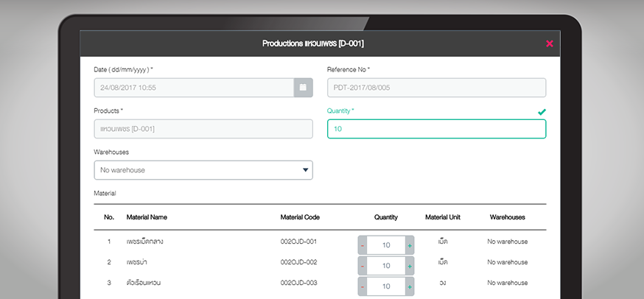The image size is (644, 299).
Task: Click No warehouse cell in row 1
Action: click(x=507, y=242)
